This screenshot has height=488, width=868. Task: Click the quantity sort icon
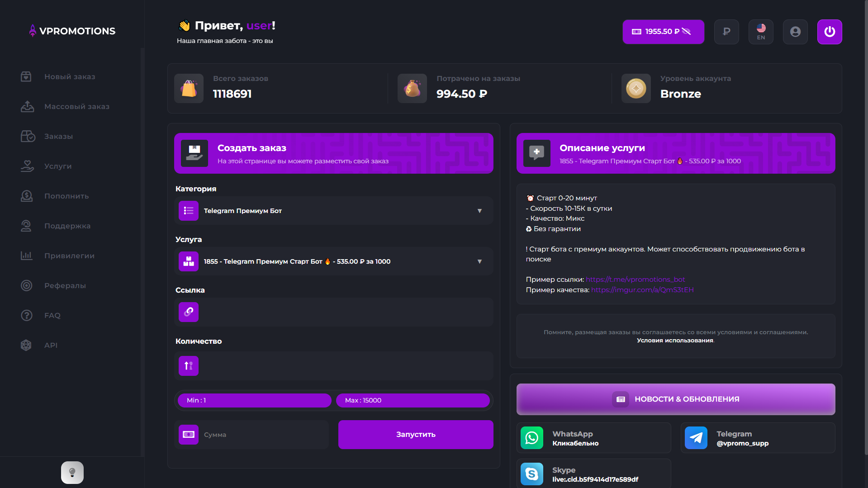point(189,366)
